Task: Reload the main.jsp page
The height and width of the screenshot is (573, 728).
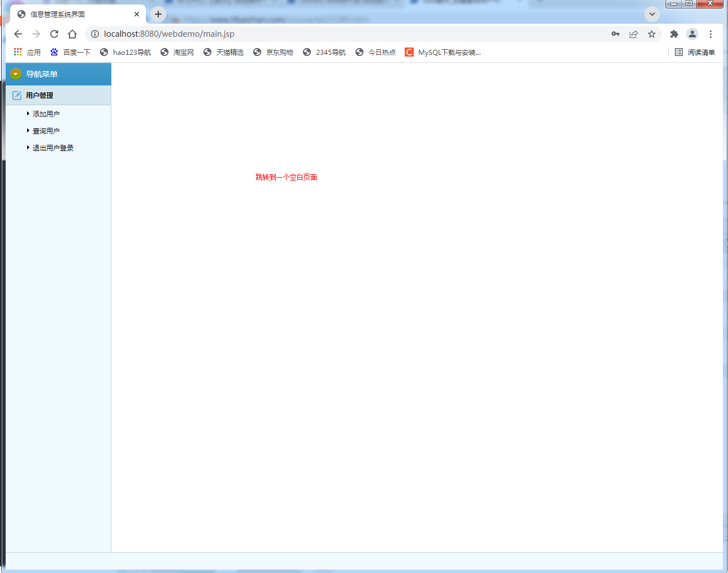Action: (x=54, y=34)
